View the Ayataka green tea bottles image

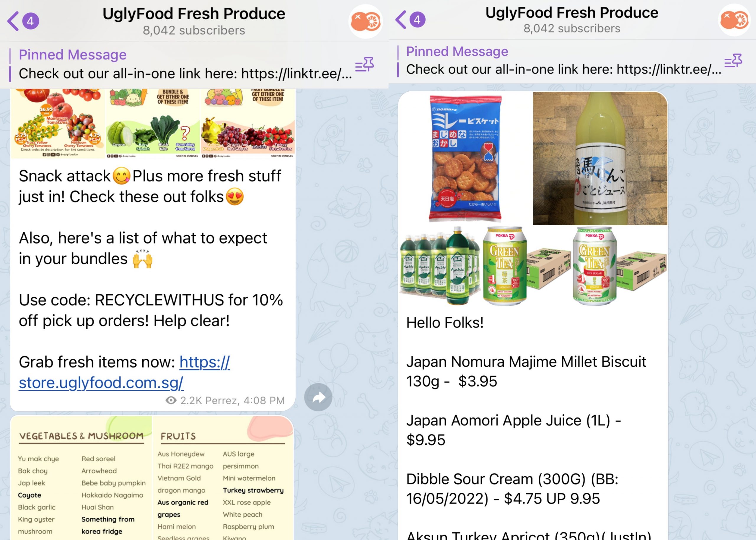pos(440,266)
